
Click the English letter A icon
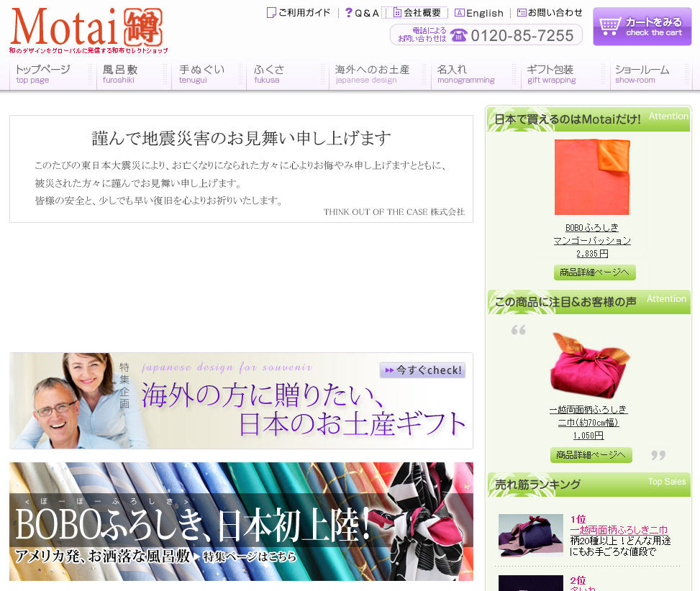point(460,12)
